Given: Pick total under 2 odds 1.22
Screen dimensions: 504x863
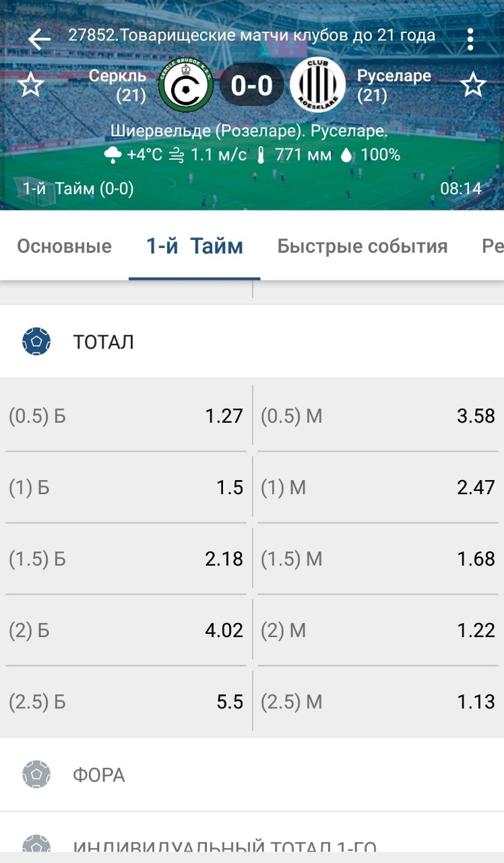Looking at the screenshot, I should [379, 630].
